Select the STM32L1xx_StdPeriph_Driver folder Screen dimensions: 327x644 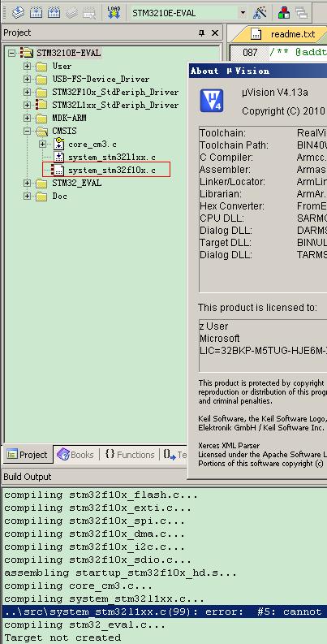coord(115,105)
